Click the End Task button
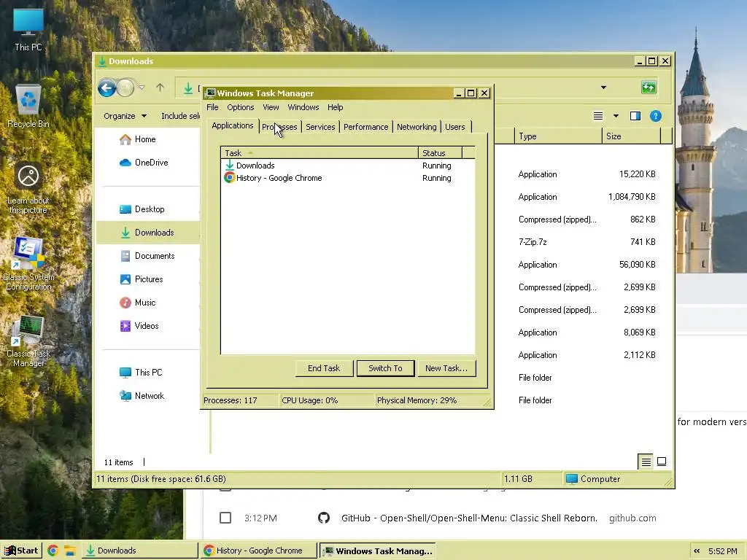Screen dimensions: 747x560 click(x=324, y=368)
